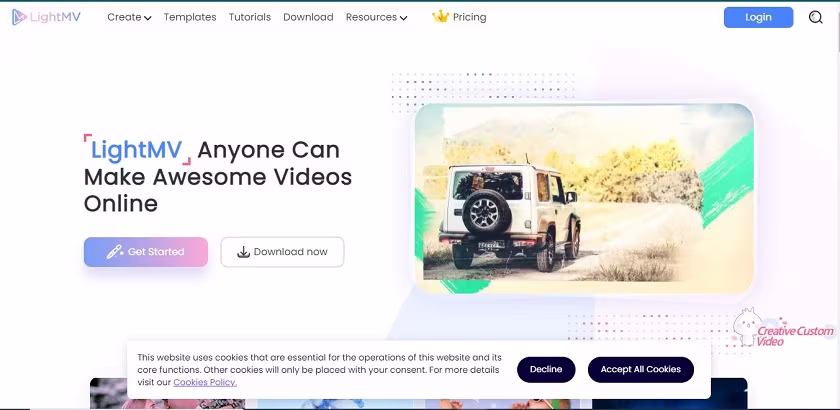
Task: Accept All Cookies in the banner
Action: pyautogui.click(x=641, y=369)
